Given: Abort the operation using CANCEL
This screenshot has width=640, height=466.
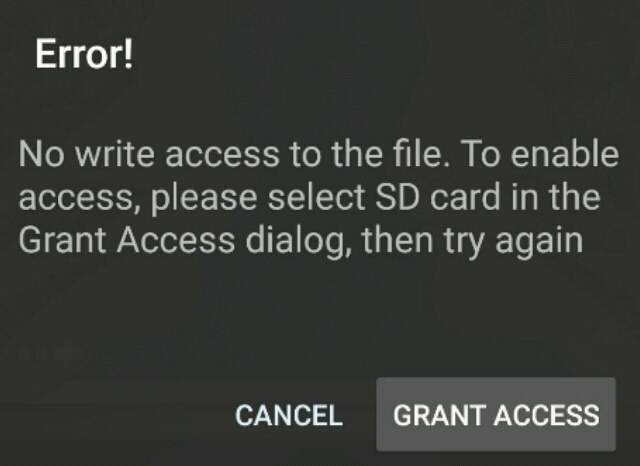Looking at the screenshot, I should point(289,415).
